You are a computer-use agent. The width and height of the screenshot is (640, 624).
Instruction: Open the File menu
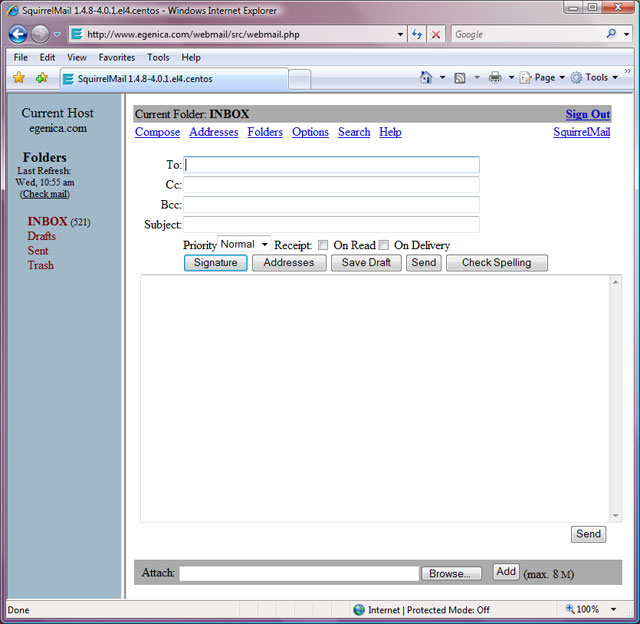coord(20,57)
